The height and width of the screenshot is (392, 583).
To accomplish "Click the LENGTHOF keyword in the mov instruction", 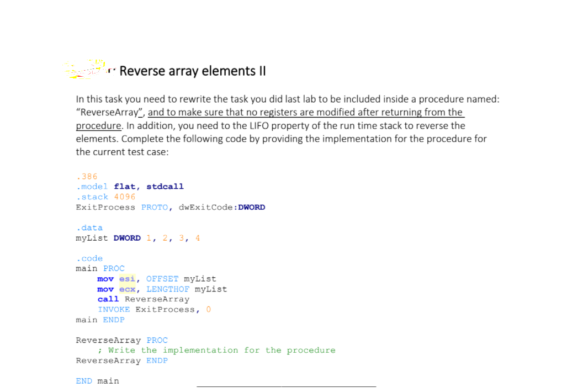I will pyautogui.click(x=168, y=289).
